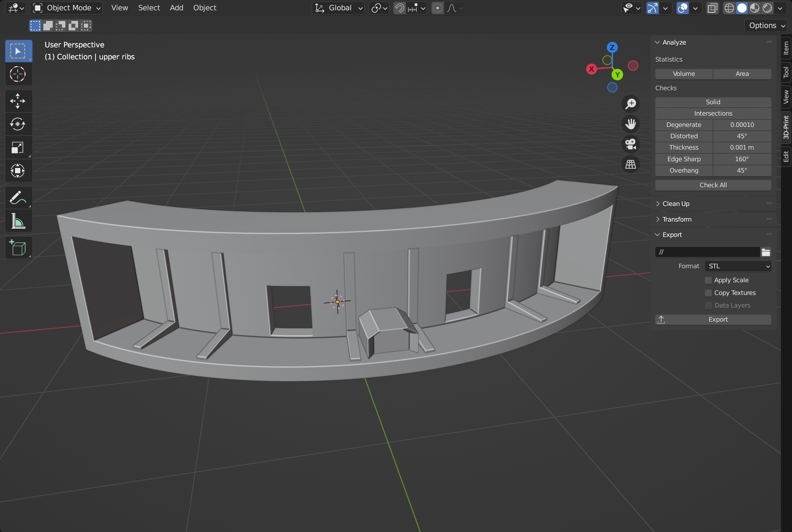Open the export folder browser icon
792x532 pixels.
pos(766,252)
